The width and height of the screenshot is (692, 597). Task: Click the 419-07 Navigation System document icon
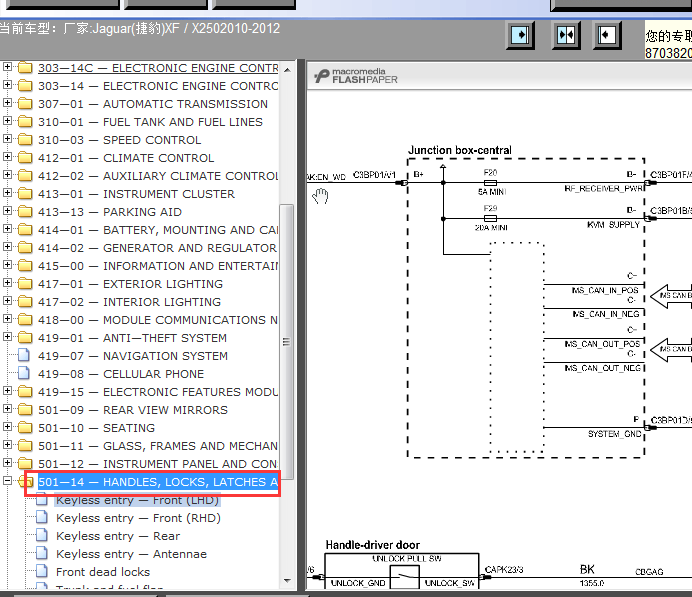pos(24,355)
